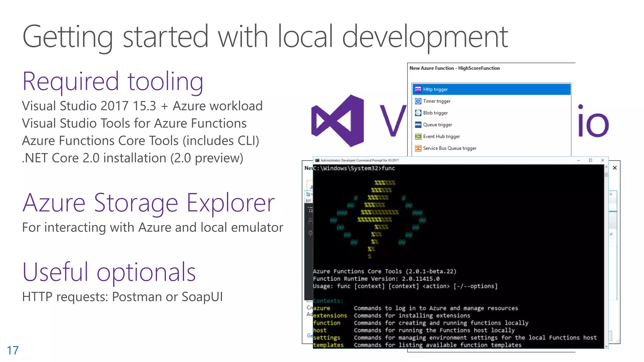Close the dialog behind the command prompt
644x362 pixels.
pyautogui.click(x=614, y=168)
